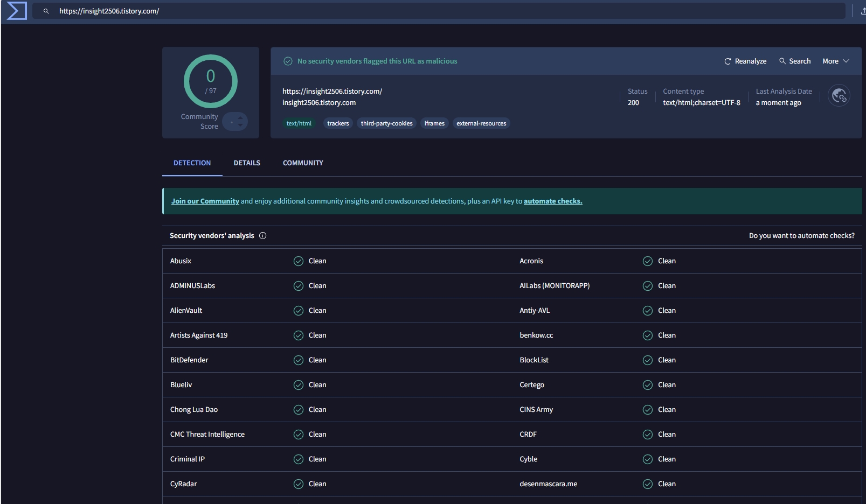Click AlienVault Clean checkmark icon
Screen dimensions: 866x504
(x=299, y=311)
